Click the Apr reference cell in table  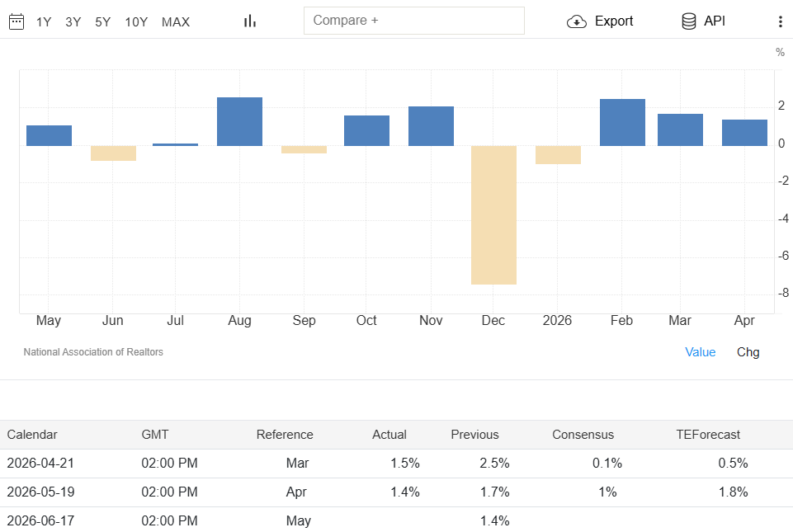(x=296, y=492)
